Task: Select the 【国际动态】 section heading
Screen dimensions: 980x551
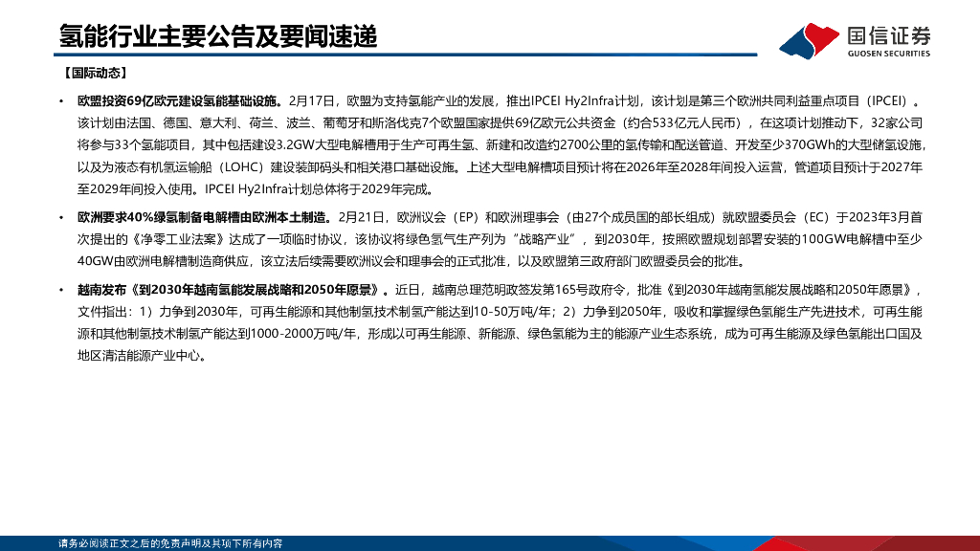Action: point(94,74)
